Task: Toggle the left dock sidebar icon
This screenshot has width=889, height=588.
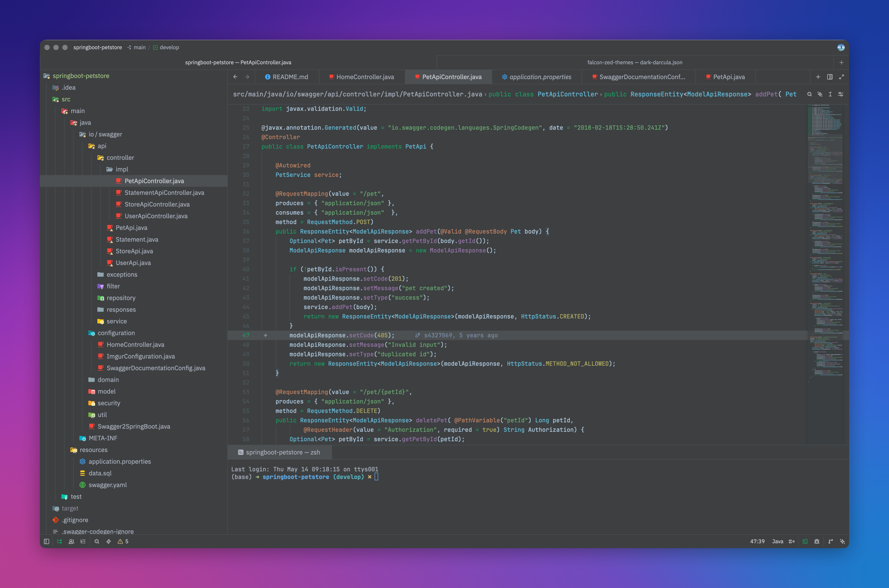Action: click(47, 541)
